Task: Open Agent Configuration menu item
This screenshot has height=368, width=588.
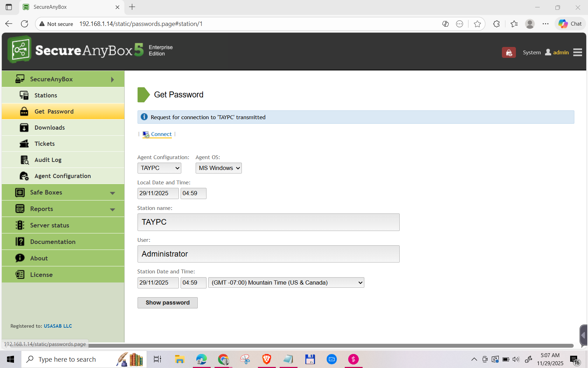Action: 63,176
